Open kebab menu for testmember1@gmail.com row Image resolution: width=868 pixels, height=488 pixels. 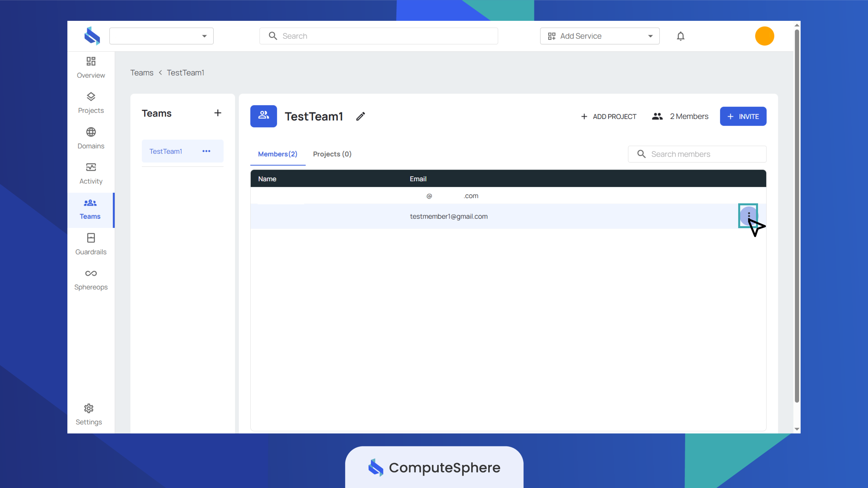(748, 215)
